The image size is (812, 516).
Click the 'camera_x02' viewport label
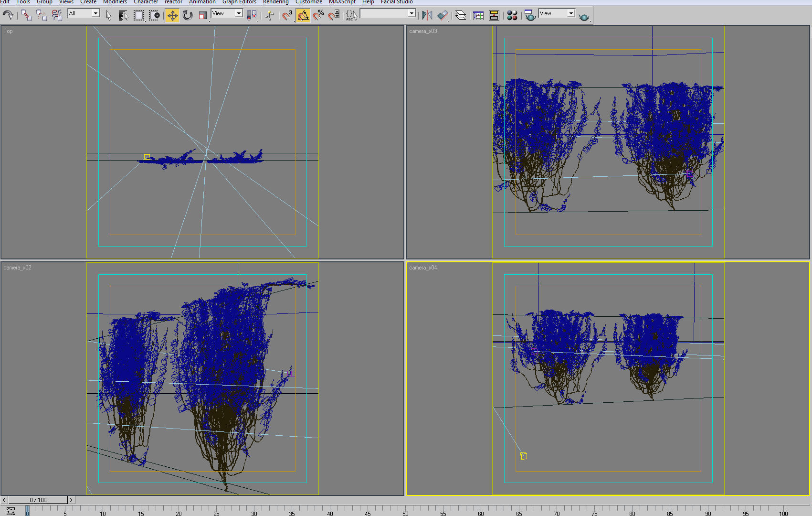(x=17, y=268)
